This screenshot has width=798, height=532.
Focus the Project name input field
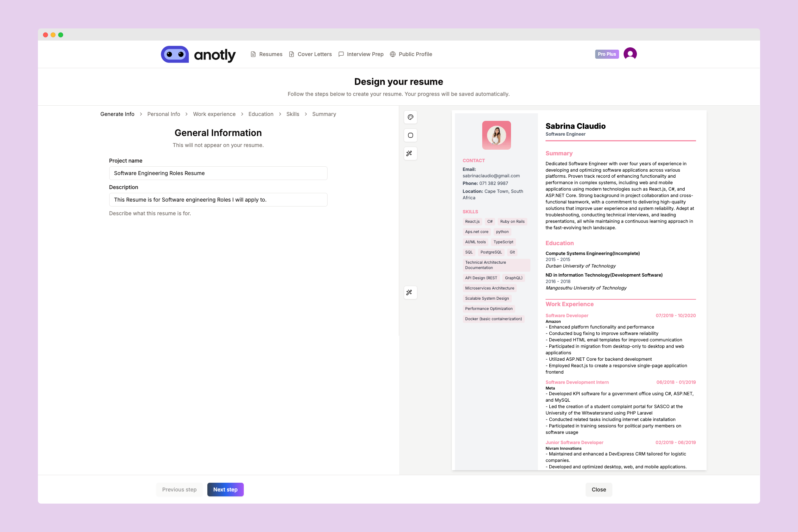pos(218,173)
